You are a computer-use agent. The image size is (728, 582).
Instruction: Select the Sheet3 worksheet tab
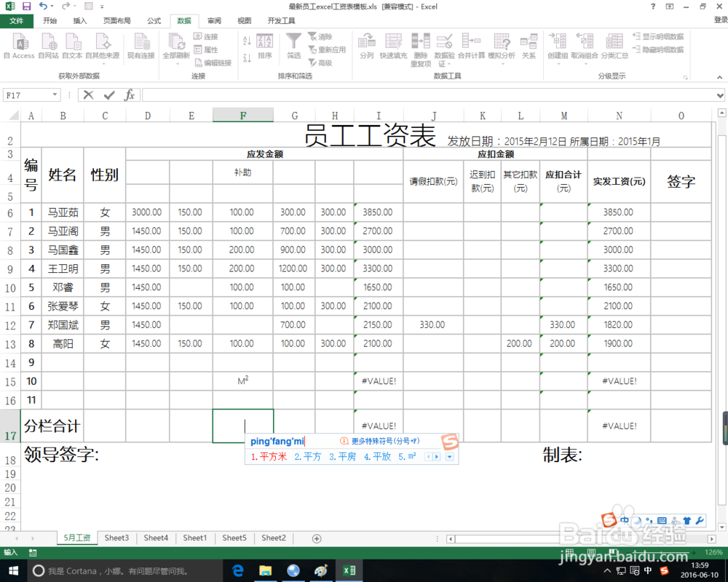[116, 538]
